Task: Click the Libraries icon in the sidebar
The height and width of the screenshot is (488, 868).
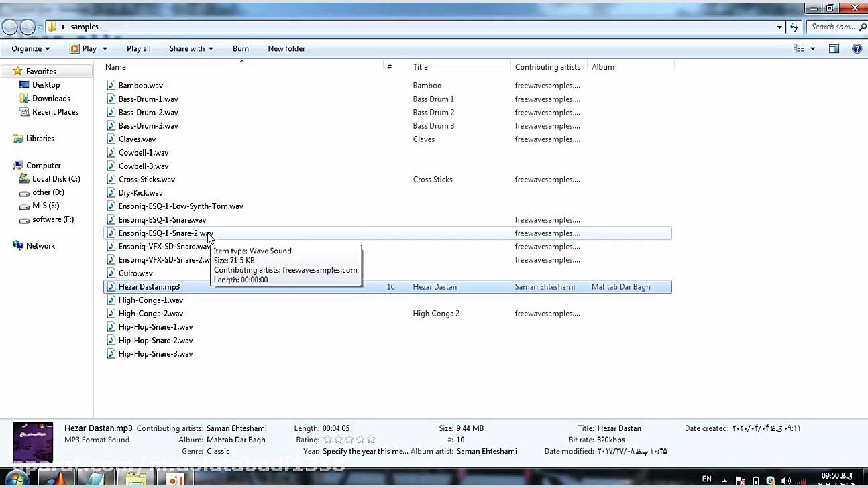Action: [x=18, y=139]
